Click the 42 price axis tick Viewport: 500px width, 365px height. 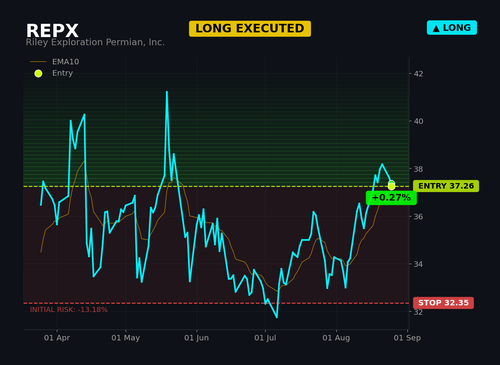(418, 74)
